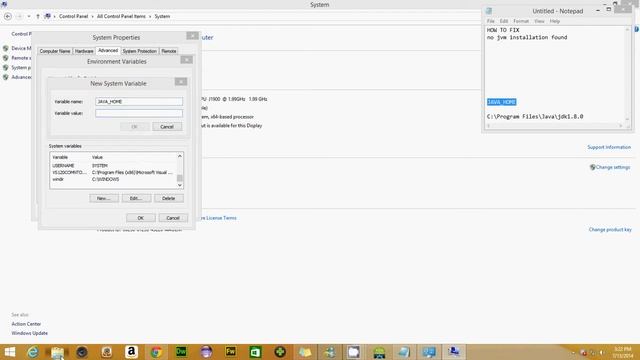The height and width of the screenshot is (360, 640).
Task: Click the green cross taskbar icon
Action: pyautogui.click(x=280, y=352)
